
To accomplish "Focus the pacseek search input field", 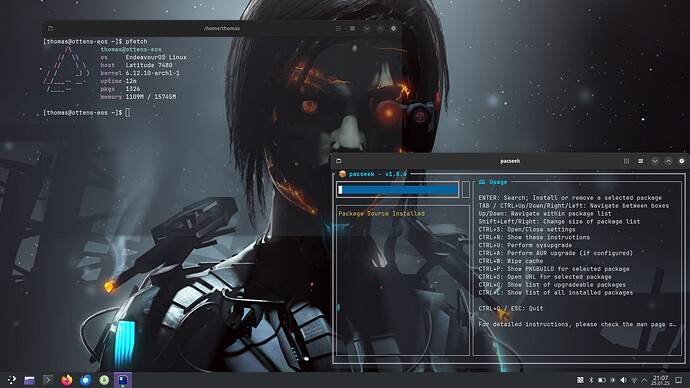I will click(398, 190).
